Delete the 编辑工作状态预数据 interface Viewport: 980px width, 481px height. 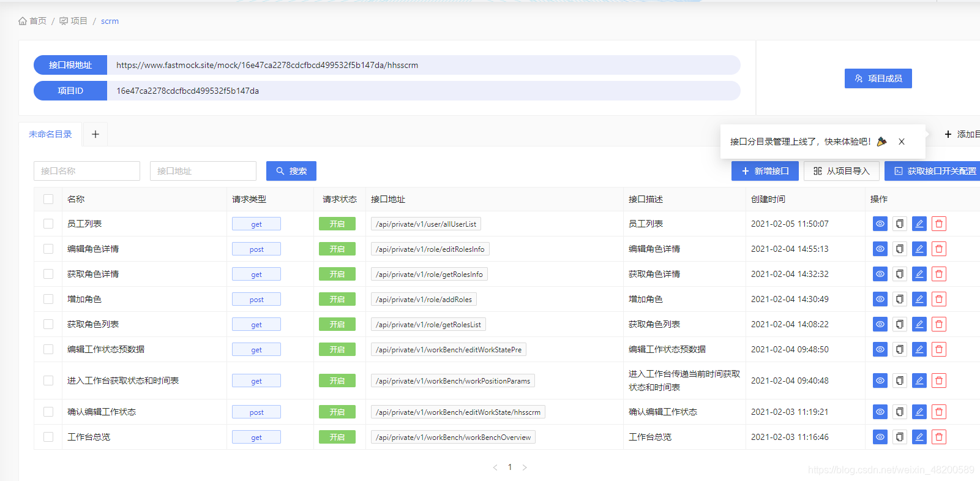pyautogui.click(x=938, y=349)
